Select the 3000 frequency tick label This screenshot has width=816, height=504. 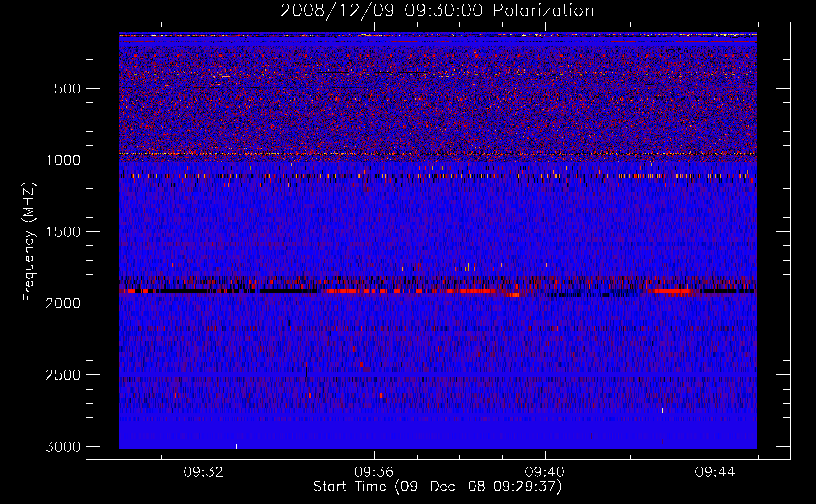63,447
